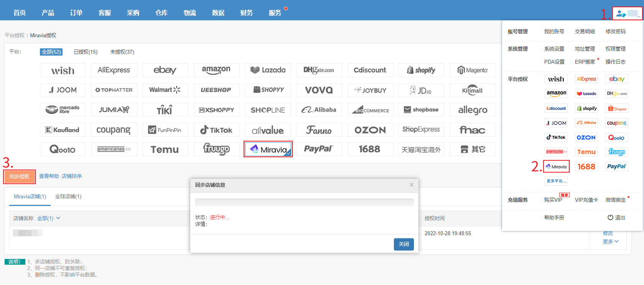The image size is (644, 285).
Task: Click the 修改 link in store row
Action: (x=608, y=233)
